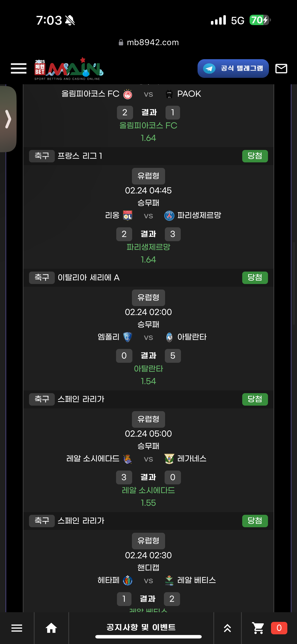Tap the Leganes club crest

point(169,459)
